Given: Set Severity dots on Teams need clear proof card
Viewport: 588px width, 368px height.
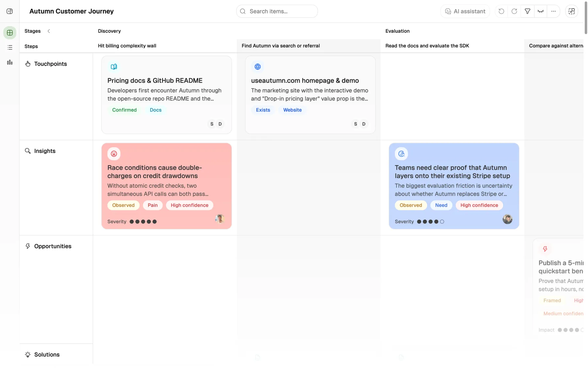Looking at the screenshot, I should tap(431, 221).
